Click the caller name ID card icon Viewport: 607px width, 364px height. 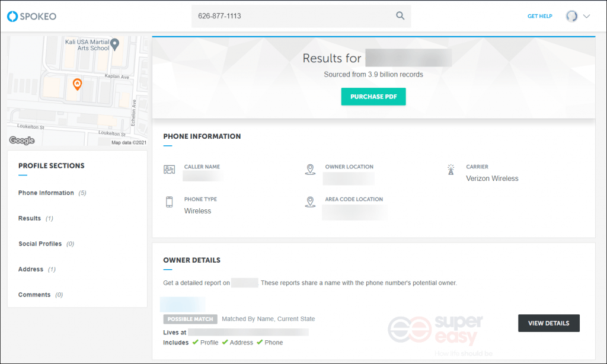pyautogui.click(x=169, y=169)
